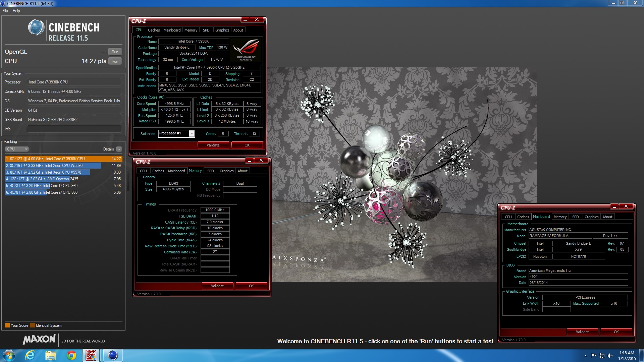Click the BIOS Version value '4901'
The image size is (644, 362).
point(578,277)
